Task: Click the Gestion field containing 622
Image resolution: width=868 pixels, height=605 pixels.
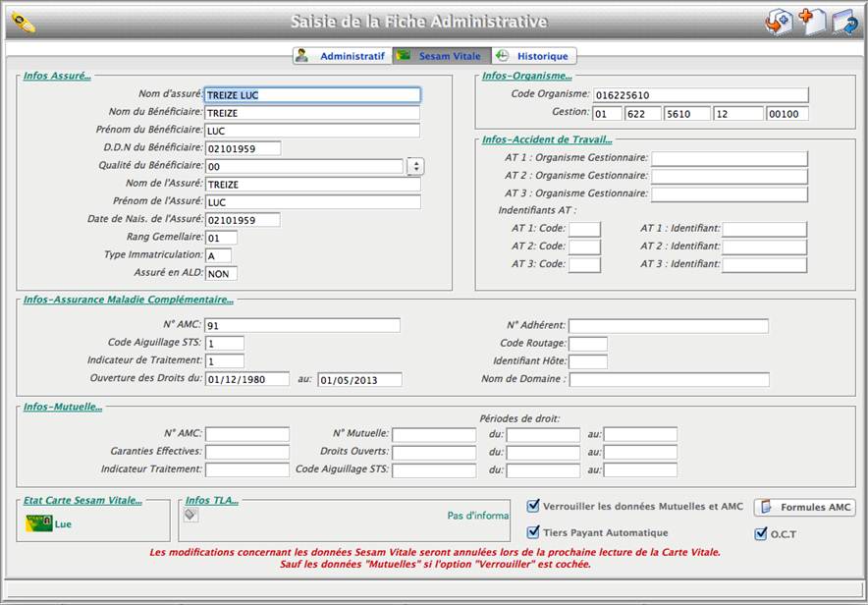Action: coord(643,114)
